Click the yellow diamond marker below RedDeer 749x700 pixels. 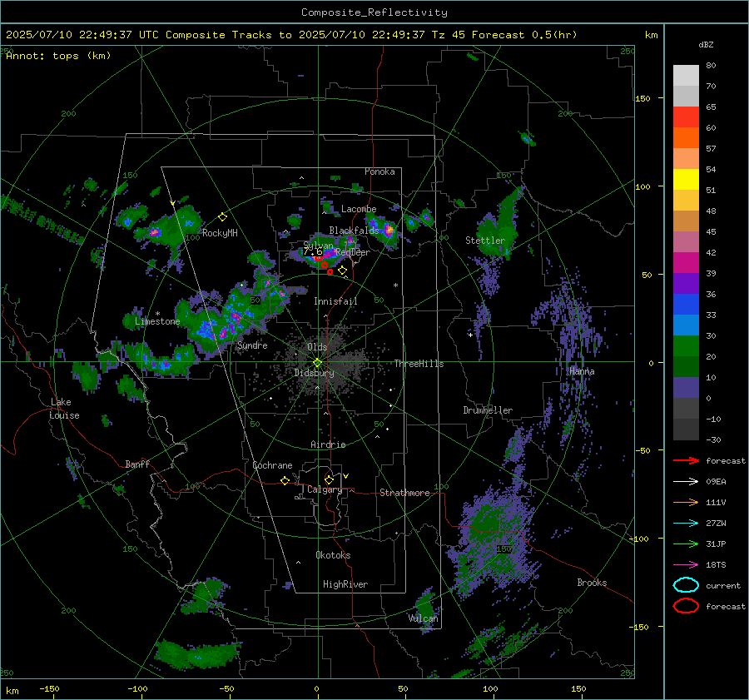pyautogui.click(x=342, y=271)
